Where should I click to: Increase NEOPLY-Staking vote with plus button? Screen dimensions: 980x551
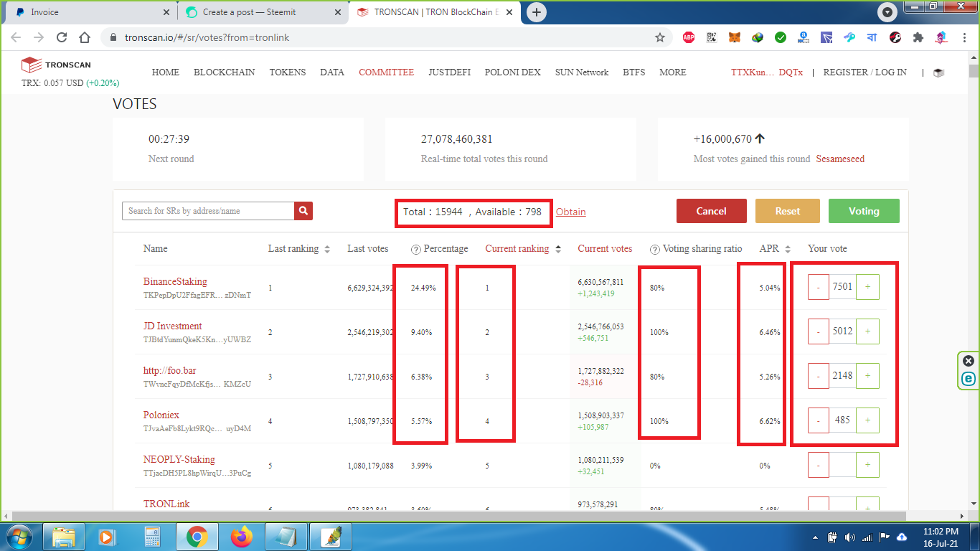(x=867, y=465)
